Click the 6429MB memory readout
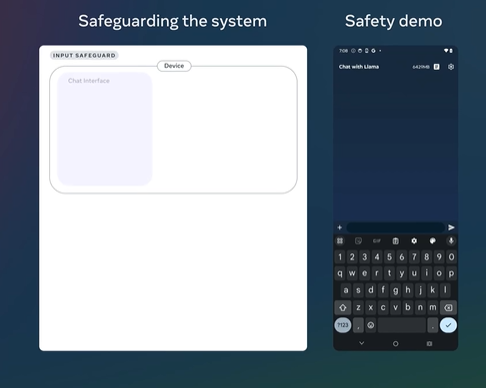 (421, 67)
